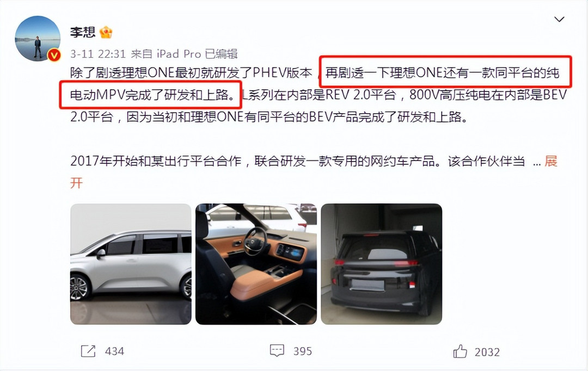The height and width of the screenshot is (371, 588).
Task: Open the orange interior cabin photo
Action: (256, 264)
